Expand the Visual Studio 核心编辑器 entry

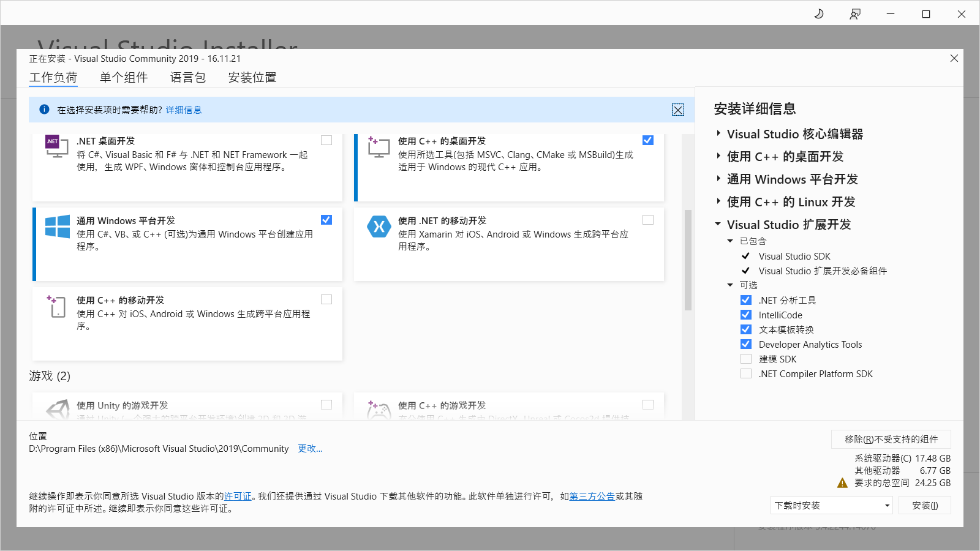click(x=718, y=133)
